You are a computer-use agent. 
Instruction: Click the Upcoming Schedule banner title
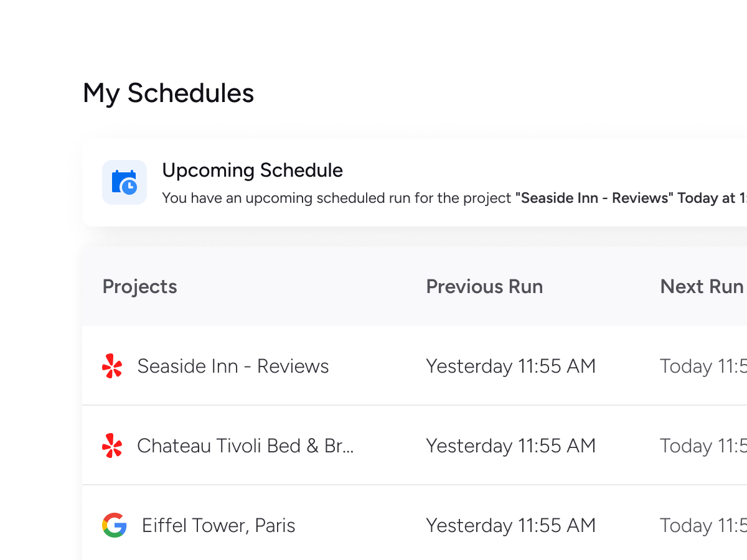point(252,170)
